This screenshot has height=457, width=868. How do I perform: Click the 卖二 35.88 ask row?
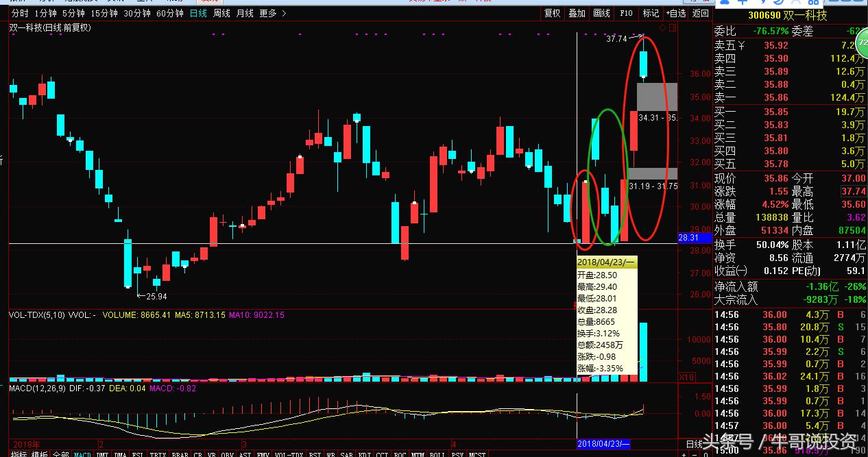click(790, 84)
